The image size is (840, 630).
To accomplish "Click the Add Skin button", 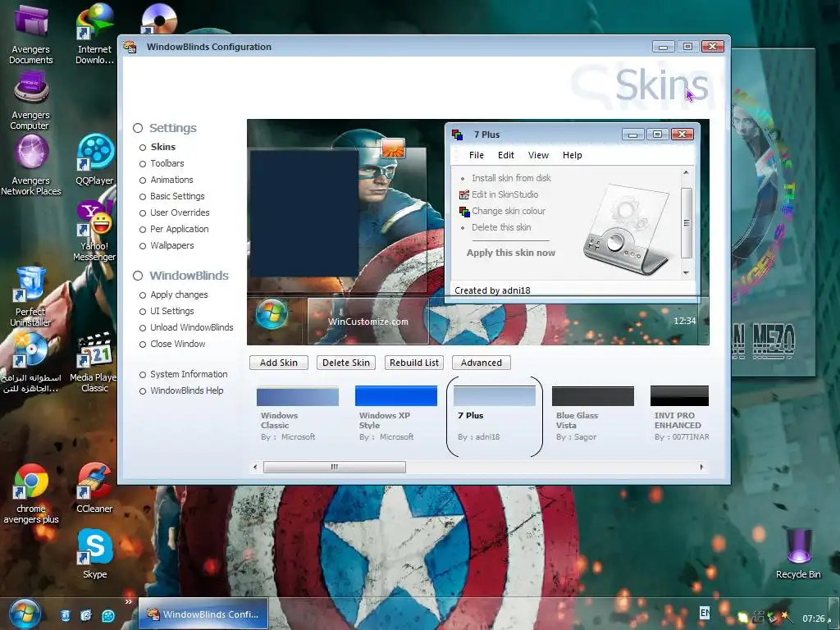I will (279, 363).
